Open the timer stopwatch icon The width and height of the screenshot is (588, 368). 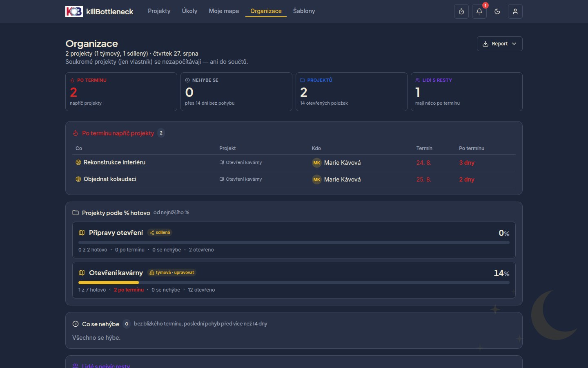tap(461, 11)
